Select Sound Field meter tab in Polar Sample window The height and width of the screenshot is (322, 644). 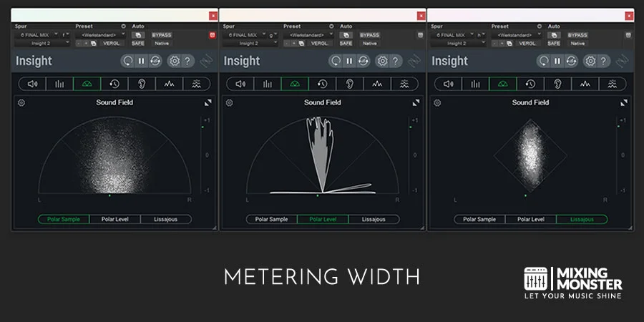pos(87,84)
